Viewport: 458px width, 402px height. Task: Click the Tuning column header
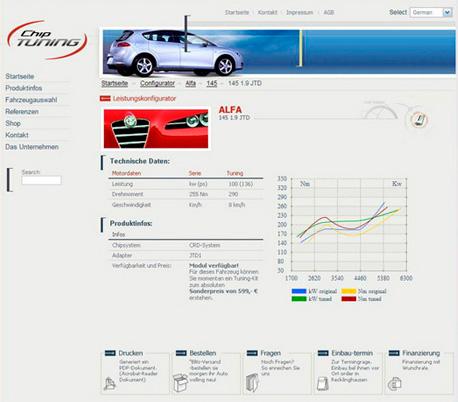(235, 173)
